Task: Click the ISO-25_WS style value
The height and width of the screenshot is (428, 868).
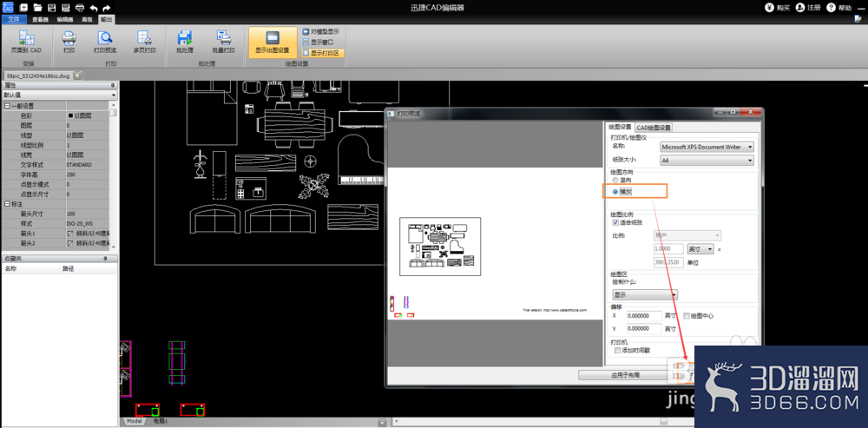Action: point(88,223)
